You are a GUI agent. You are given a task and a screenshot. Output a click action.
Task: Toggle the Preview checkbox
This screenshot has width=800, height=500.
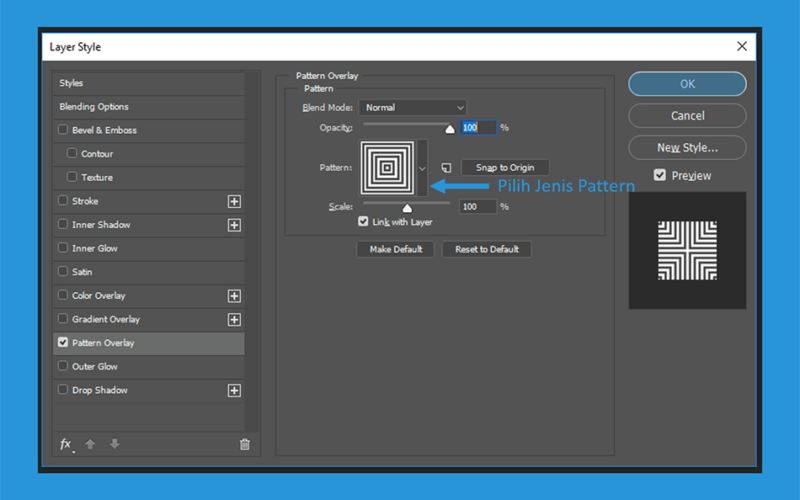(660, 175)
